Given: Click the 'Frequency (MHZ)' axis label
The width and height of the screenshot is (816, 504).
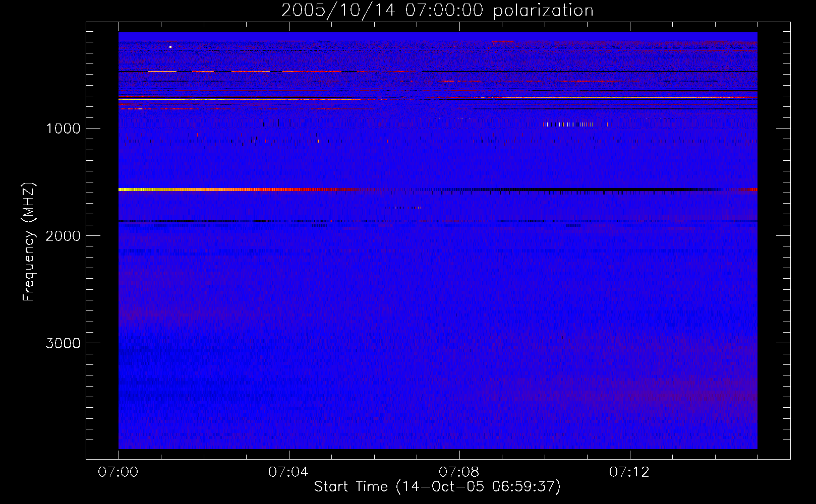Looking at the screenshot, I should pyautogui.click(x=29, y=242).
